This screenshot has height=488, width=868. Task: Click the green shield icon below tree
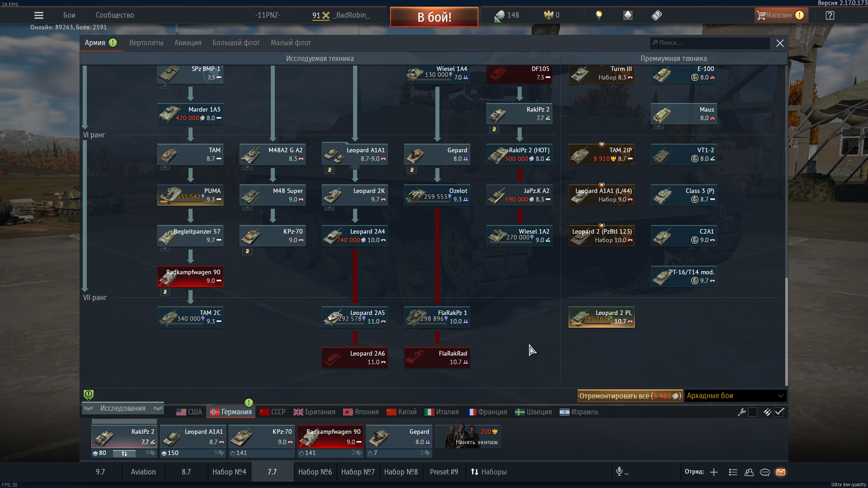pyautogui.click(x=89, y=395)
